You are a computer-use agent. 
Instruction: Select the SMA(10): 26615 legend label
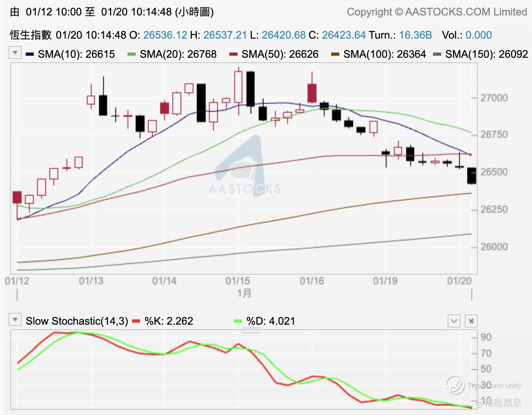[76, 54]
